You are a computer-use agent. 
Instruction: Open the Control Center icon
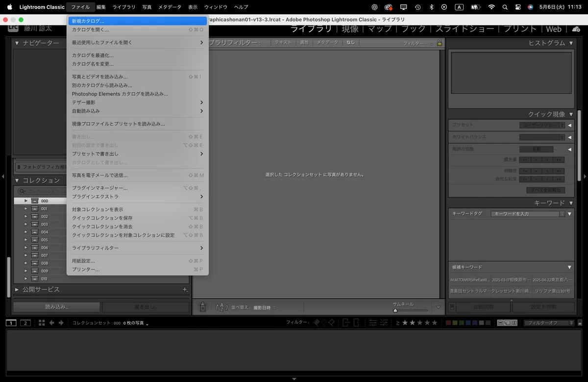click(x=518, y=7)
